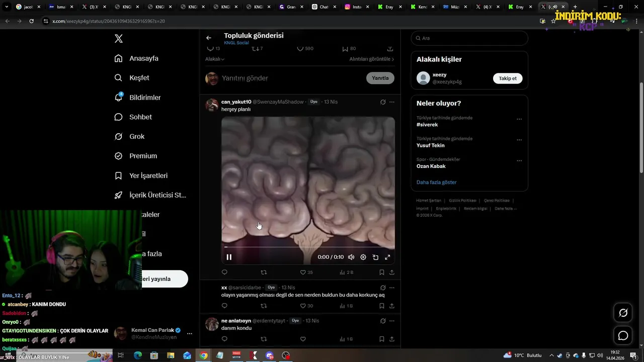The width and height of the screenshot is (644, 362).
Task: Bookmark the main post showing 80
Action: tap(345, 48)
